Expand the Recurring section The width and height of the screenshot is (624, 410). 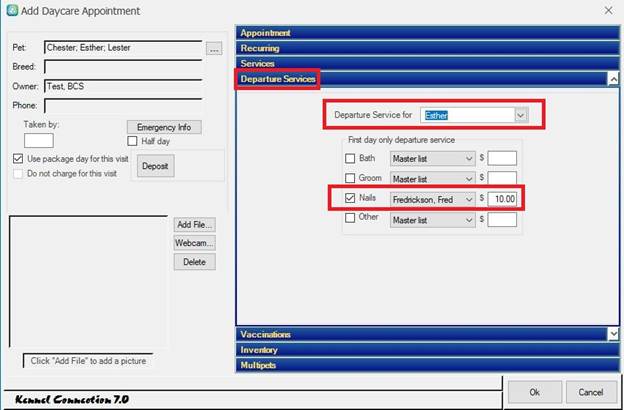[427, 48]
